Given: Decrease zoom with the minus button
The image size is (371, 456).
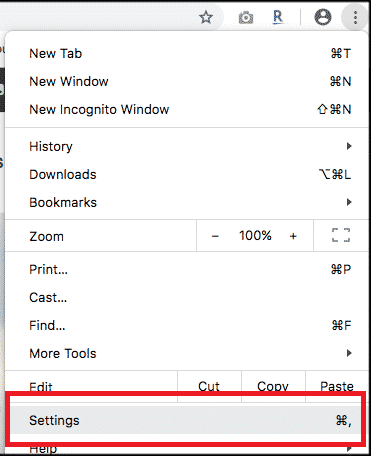Looking at the screenshot, I should coord(215,236).
